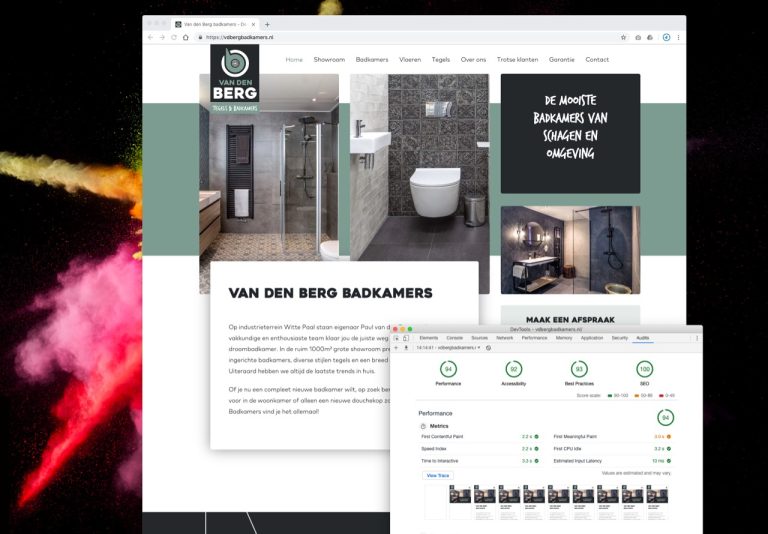Click the padlock icon in address bar
768x534 pixels.
200,37
